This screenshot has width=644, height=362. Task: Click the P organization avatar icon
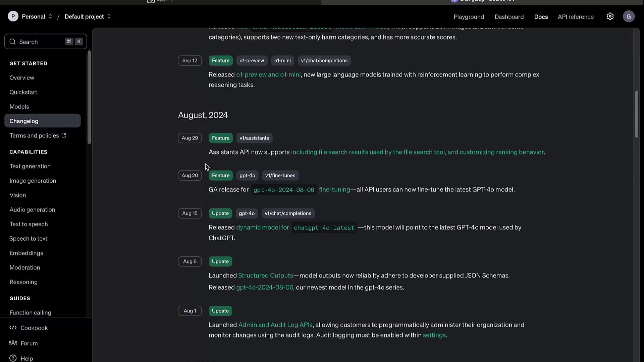[x=13, y=16]
